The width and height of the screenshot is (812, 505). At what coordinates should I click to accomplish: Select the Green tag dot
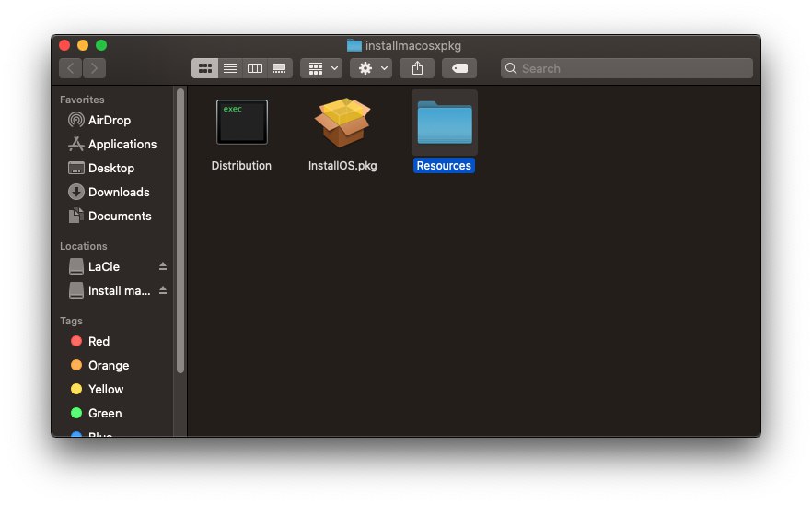[x=76, y=413]
